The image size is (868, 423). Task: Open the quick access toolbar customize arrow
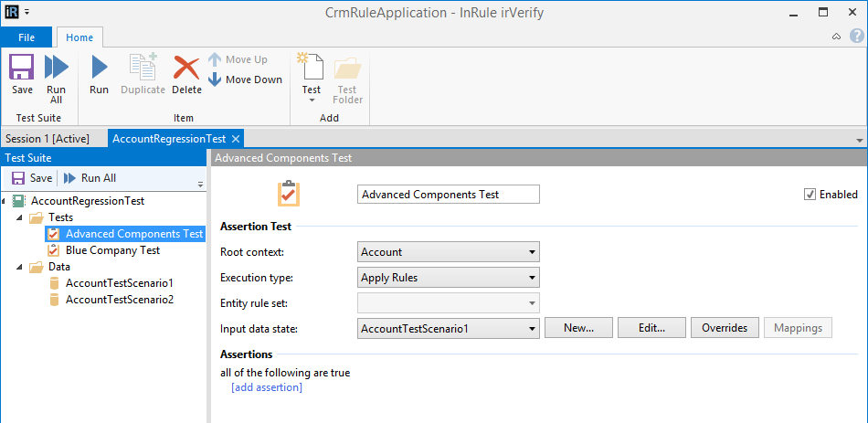(27, 12)
